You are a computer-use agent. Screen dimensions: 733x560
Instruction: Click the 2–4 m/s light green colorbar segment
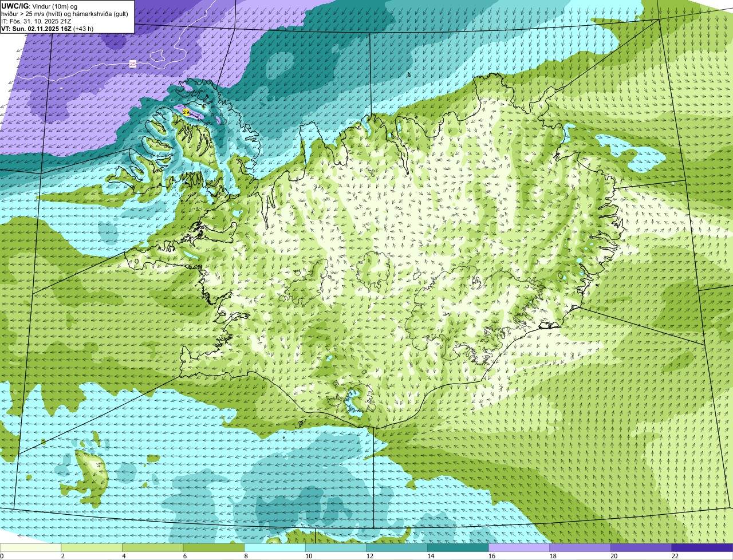[x=92, y=547]
